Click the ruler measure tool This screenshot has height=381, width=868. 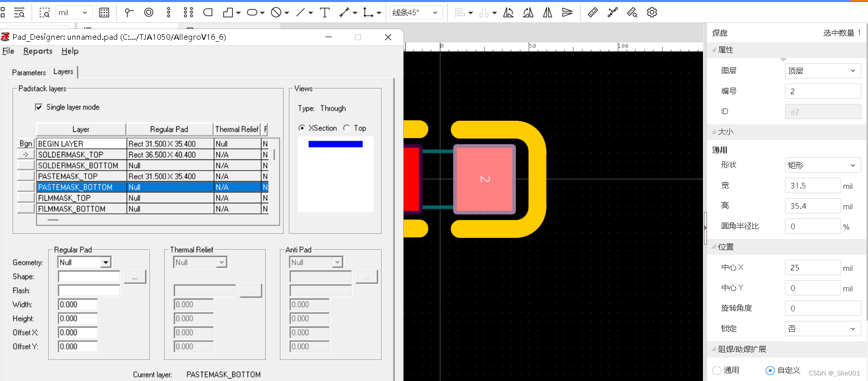pos(592,13)
